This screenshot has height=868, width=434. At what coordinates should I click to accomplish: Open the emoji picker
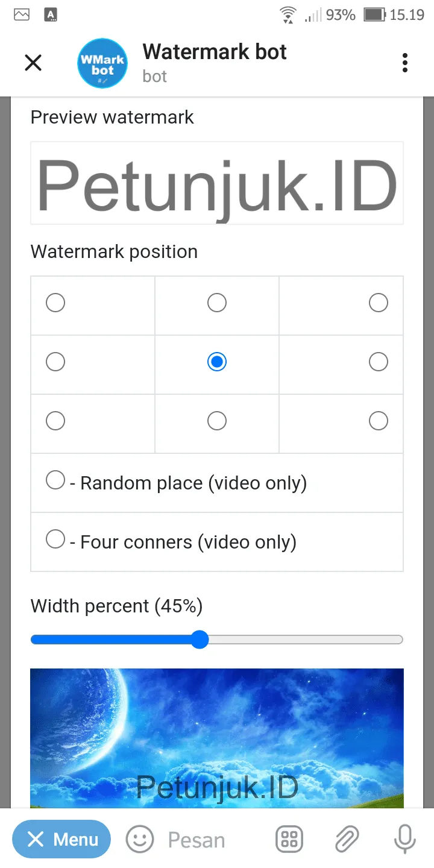140,839
